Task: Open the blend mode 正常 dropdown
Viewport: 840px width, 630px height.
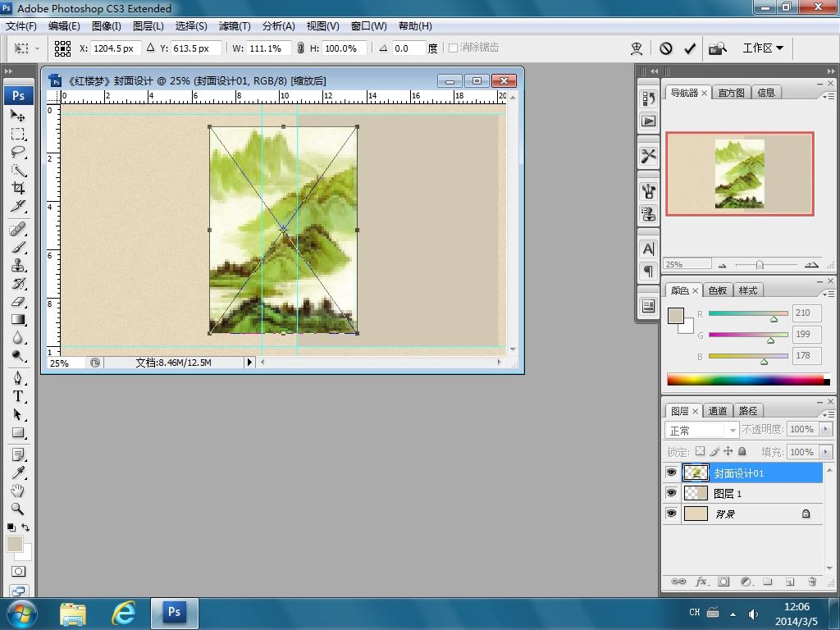Action: pyautogui.click(x=702, y=430)
